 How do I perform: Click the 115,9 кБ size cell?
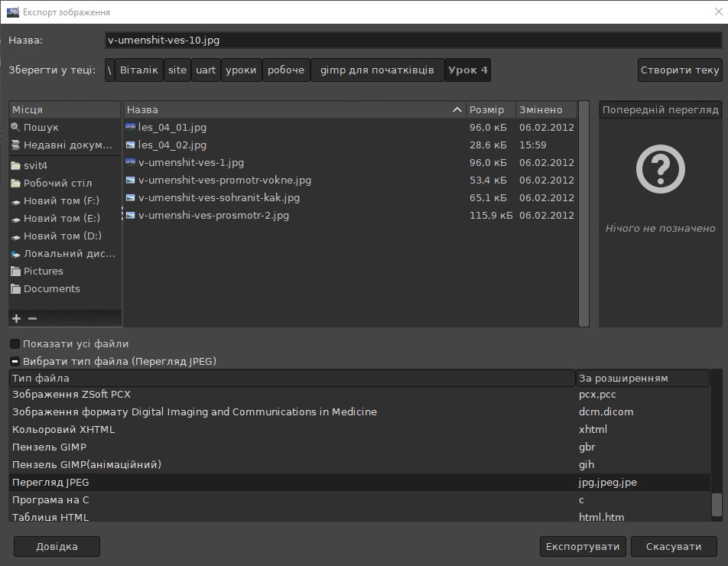[491, 216]
